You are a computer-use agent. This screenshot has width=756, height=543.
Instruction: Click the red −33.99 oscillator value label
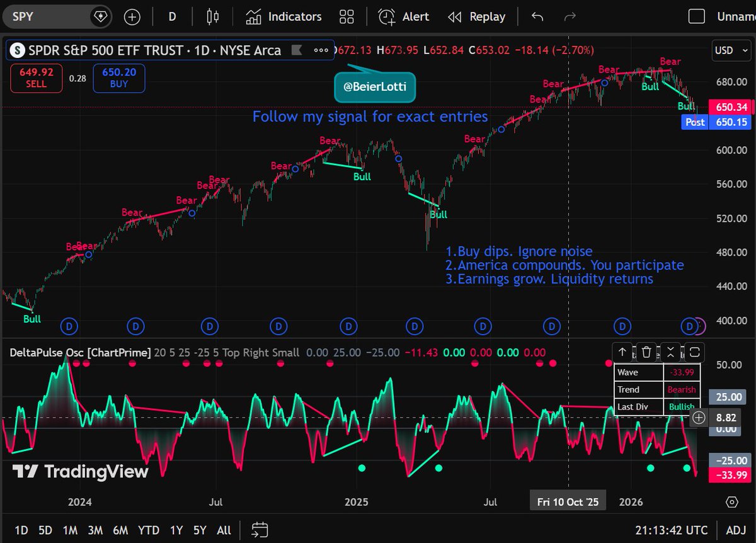click(731, 475)
